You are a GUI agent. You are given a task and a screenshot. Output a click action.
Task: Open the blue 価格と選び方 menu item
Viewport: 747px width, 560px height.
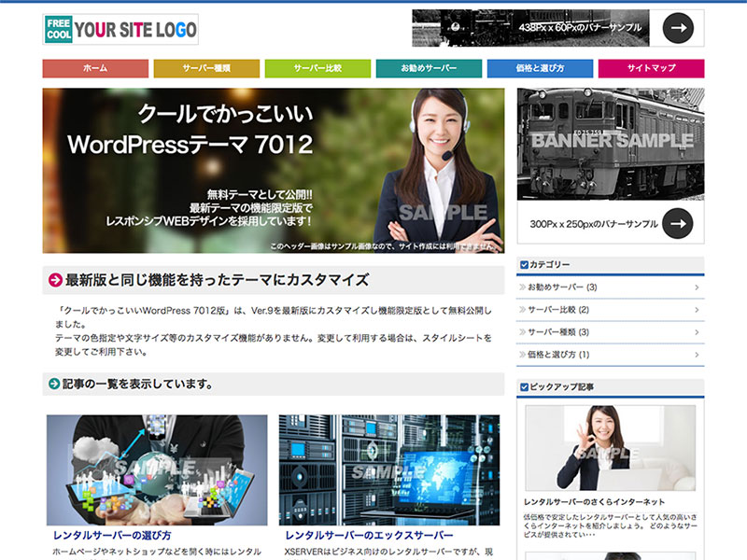[540, 68]
